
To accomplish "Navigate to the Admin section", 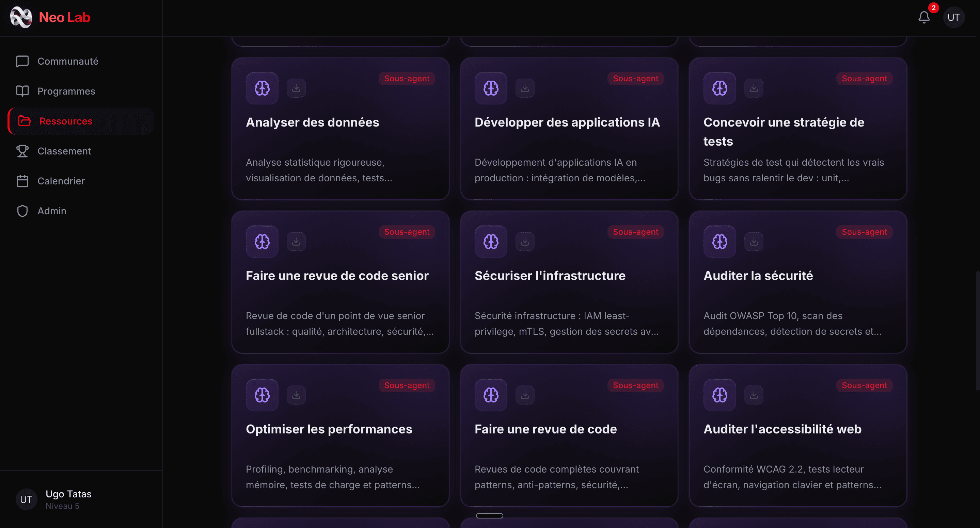I will pos(52,211).
